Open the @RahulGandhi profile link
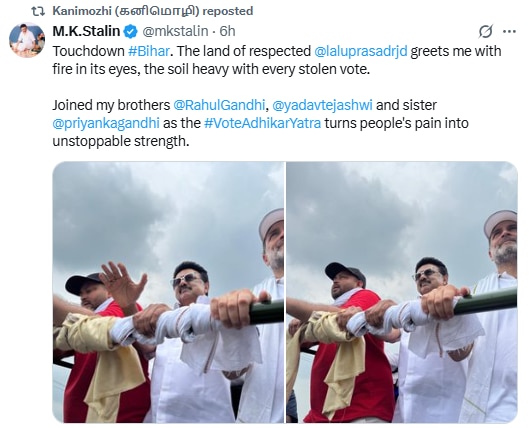The width and height of the screenshot is (529, 428). (x=219, y=105)
